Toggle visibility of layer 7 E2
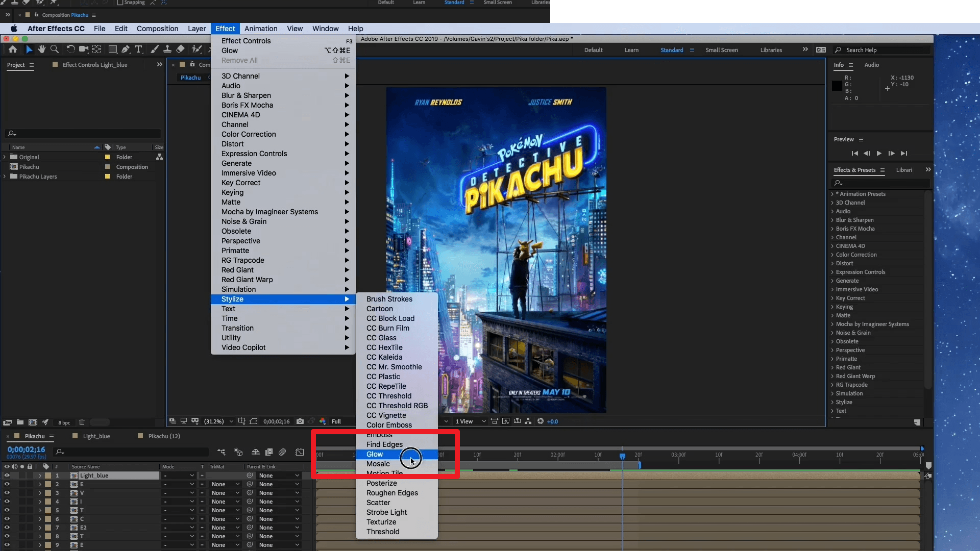This screenshot has width=980, height=551. point(7,528)
